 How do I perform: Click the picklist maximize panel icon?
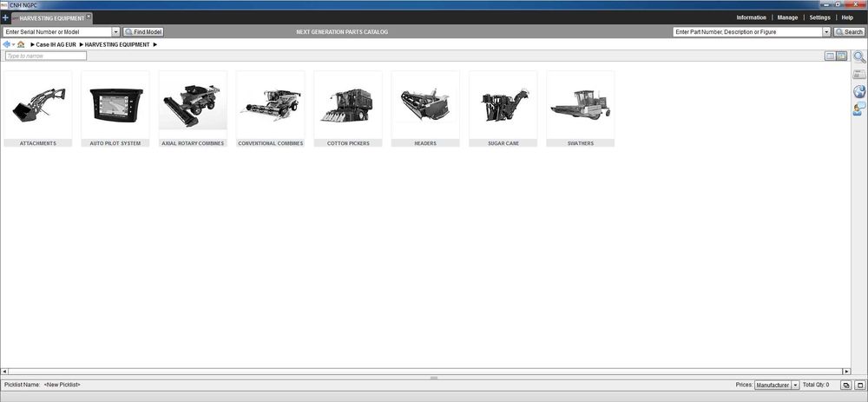(x=859, y=385)
